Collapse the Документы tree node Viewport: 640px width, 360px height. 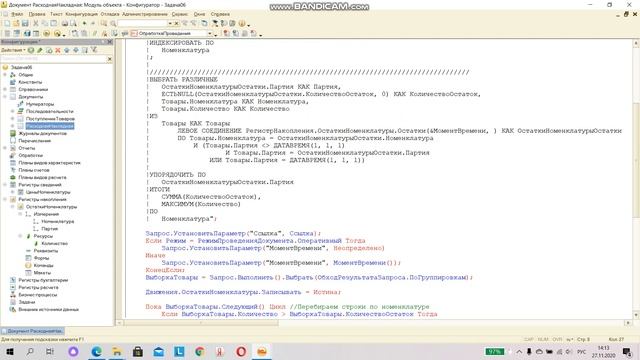pos(5,97)
